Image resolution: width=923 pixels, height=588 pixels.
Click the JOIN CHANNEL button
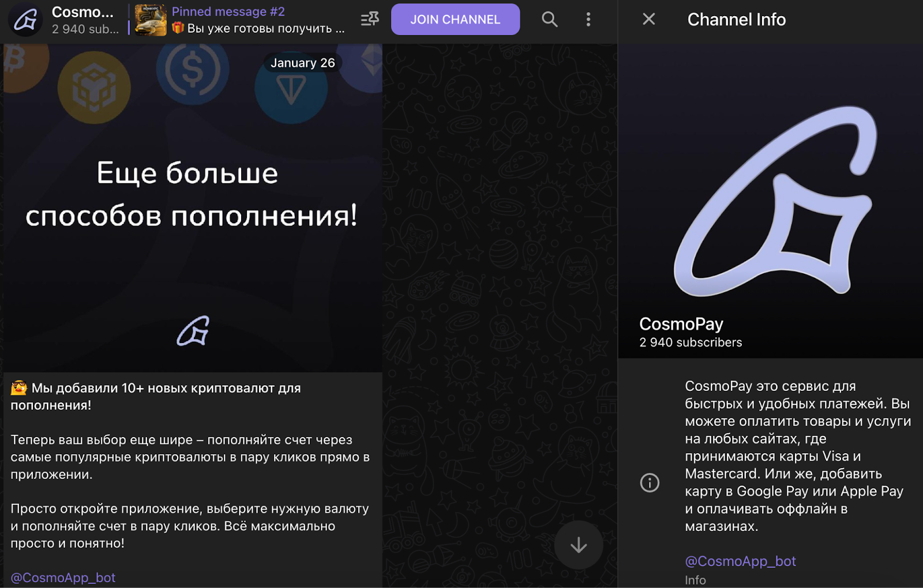click(455, 20)
